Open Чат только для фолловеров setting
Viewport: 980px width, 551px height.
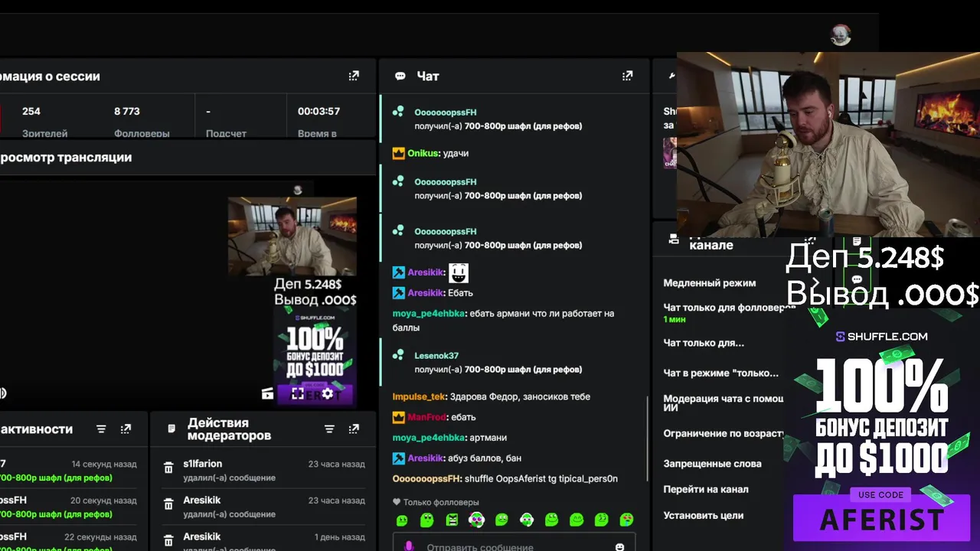[x=729, y=312]
